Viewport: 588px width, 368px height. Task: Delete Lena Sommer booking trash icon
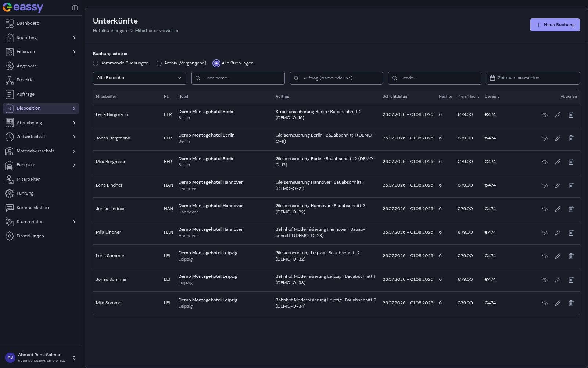point(571,256)
